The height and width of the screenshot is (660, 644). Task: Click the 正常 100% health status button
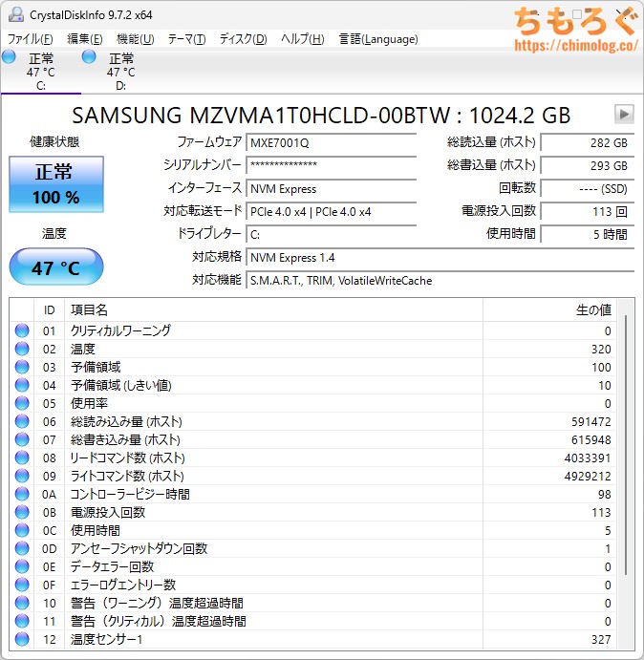56,184
